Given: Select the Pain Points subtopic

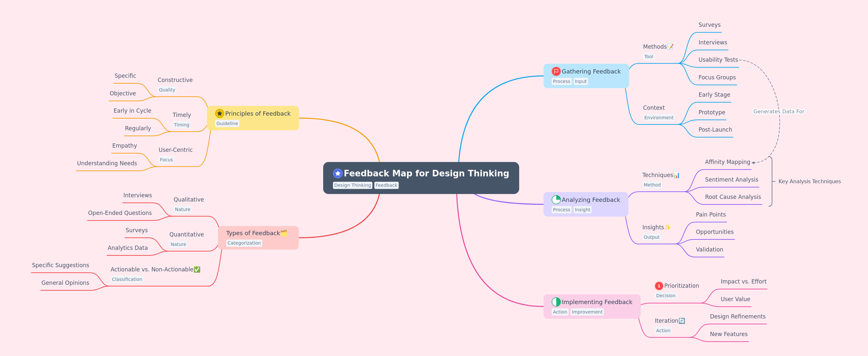Looking at the screenshot, I should (x=711, y=215).
